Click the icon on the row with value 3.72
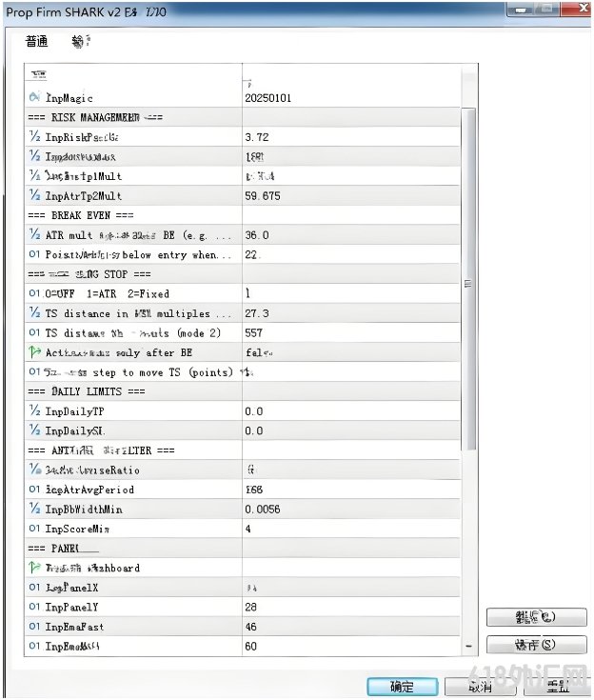This screenshot has height=700, width=594. coord(34,136)
